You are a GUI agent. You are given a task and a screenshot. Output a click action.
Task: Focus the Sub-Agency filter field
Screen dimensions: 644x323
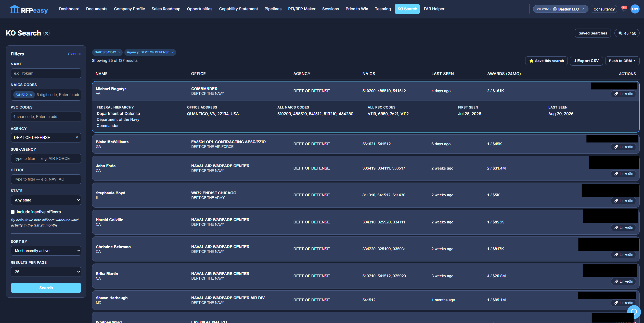(x=46, y=159)
